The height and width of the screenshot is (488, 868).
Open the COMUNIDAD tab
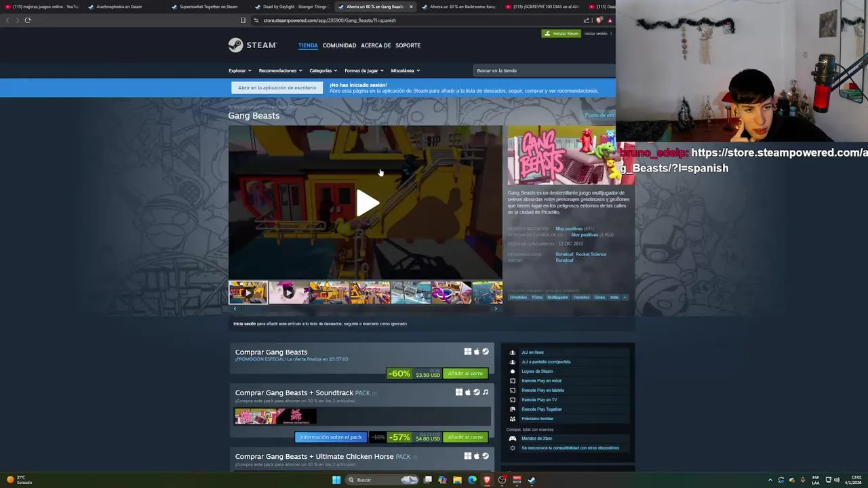[339, 45]
